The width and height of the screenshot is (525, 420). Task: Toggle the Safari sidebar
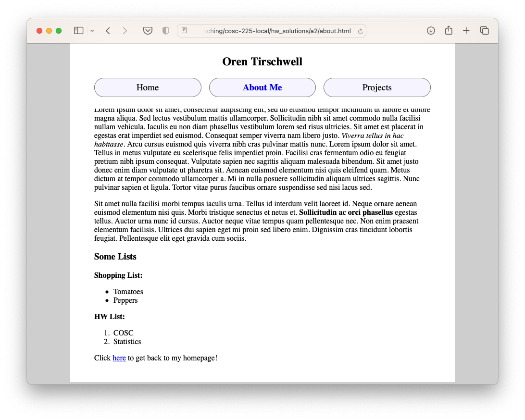pos(78,31)
